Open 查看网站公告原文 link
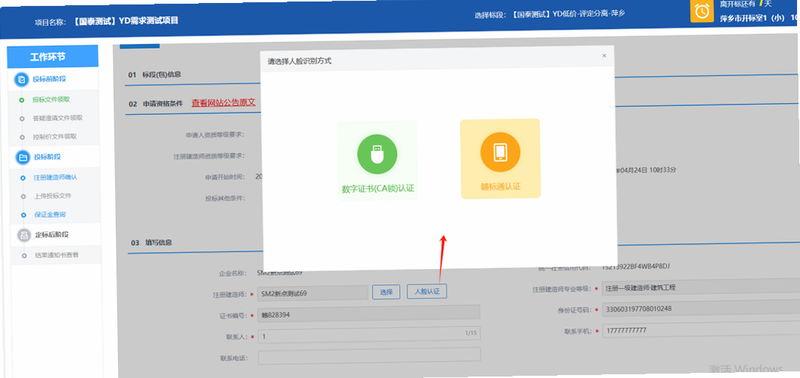 pos(223,103)
